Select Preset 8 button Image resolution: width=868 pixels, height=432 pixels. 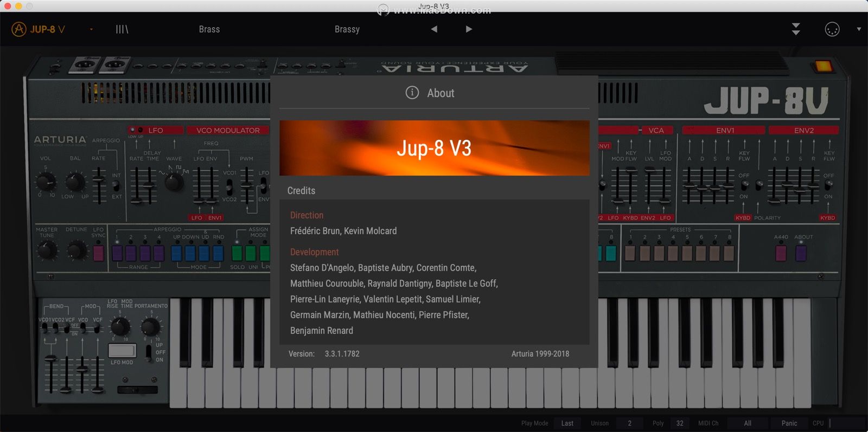pyautogui.click(x=729, y=253)
